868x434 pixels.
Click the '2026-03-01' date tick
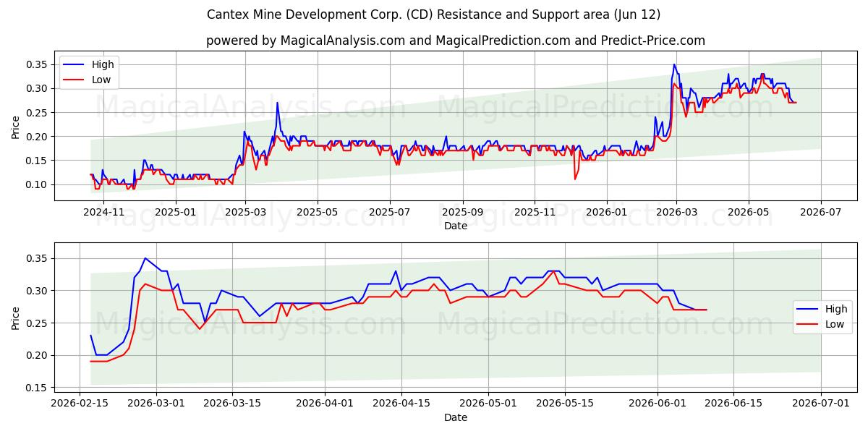coord(156,404)
